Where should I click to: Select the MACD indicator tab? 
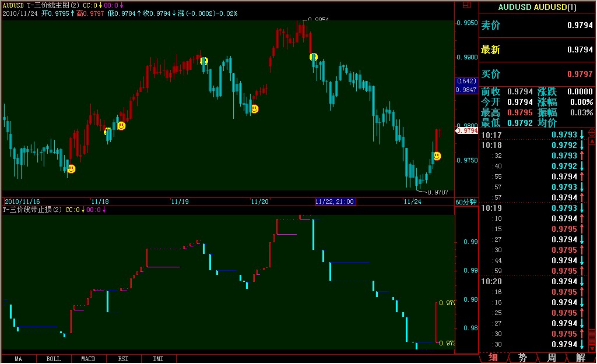[x=89, y=359]
